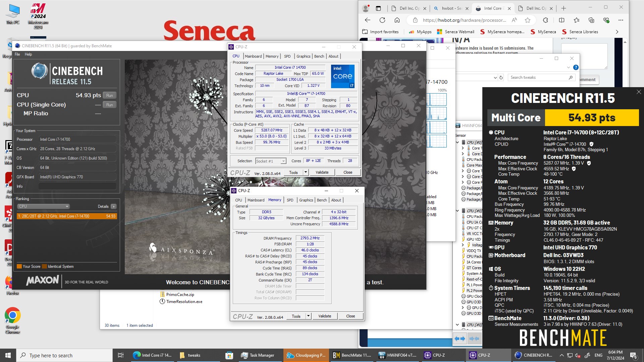Open About tab in lower CPU-Z window
Viewport: 644px width, 362px height.
click(336, 200)
